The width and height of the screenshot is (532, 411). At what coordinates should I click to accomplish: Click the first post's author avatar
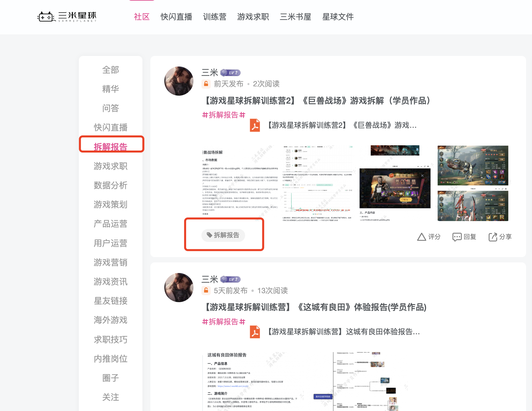[x=179, y=81]
